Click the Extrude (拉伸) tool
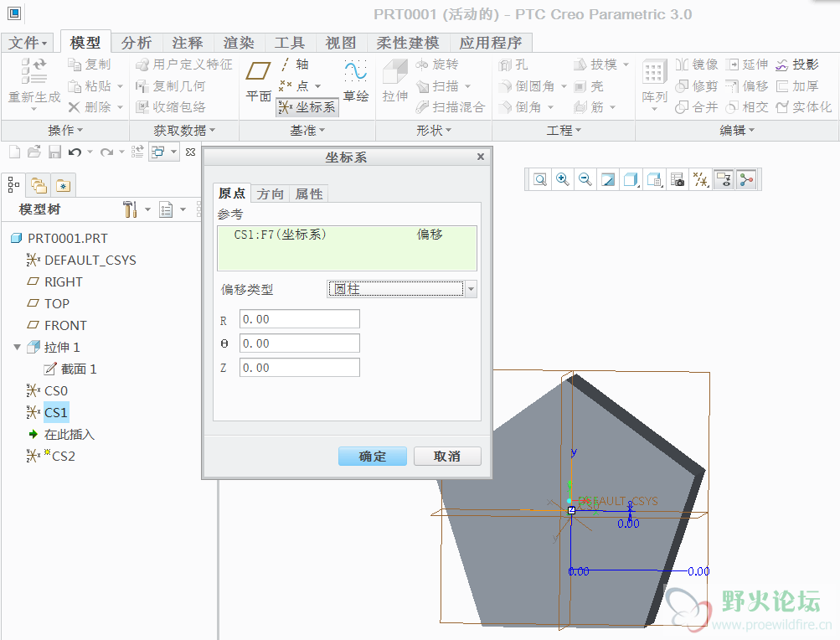Viewport: 840px width, 640px height. coord(395,81)
